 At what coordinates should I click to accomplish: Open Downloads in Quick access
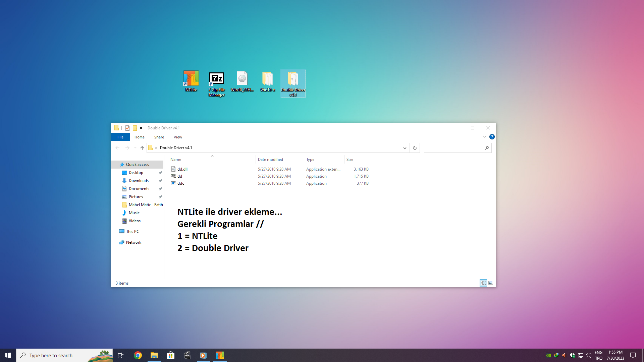tap(139, 181)
